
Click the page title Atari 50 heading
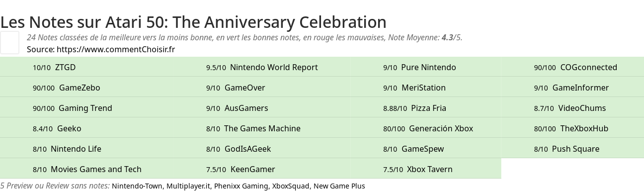click(193, 22)
